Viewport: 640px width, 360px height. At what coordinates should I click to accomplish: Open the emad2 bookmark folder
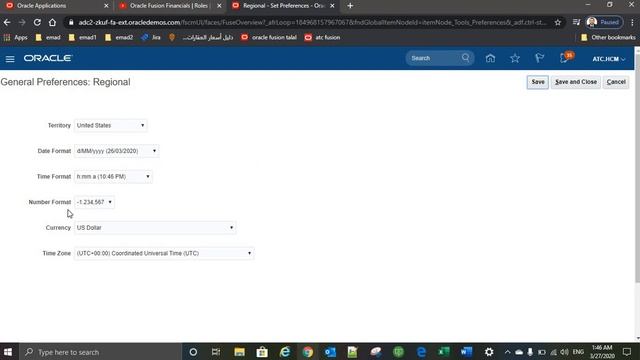tap(119, 38)
